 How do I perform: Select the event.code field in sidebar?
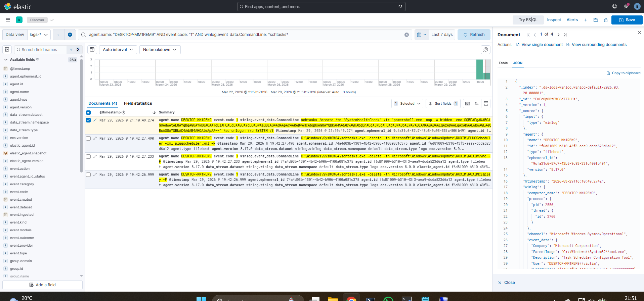point(19,192)
